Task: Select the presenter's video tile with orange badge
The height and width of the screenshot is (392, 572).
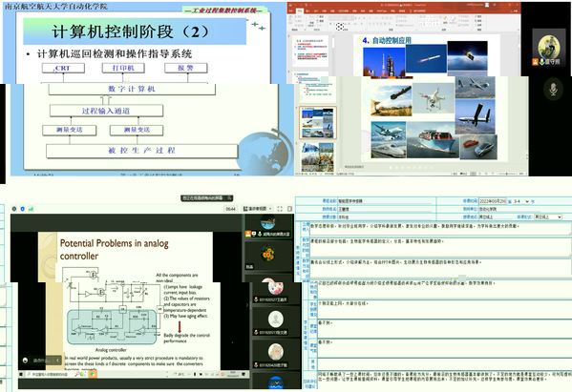Action: click(x=268, y=227)
